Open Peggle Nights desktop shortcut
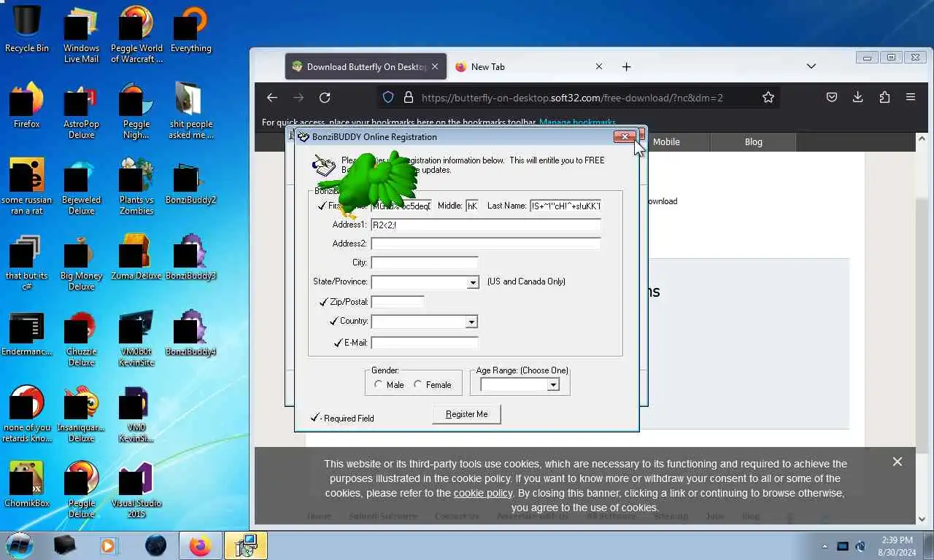This screenshot has width=934, height=560. coord(136,110)
